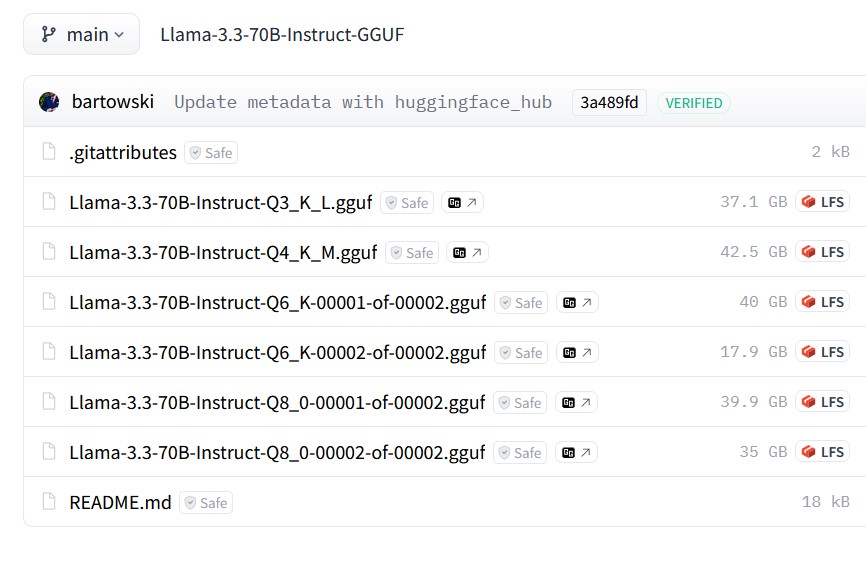Open GGUF viewer icon for Q3_K_L file
The image size is (866, 573).
[462, 202]
